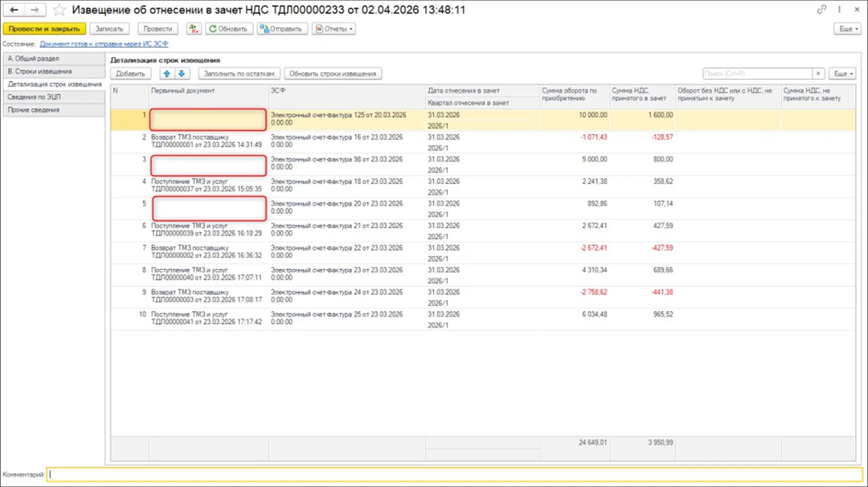Viewport: 868px width, 487px height.
Task: Select Поступление ТМЗ и услуг ТДЛ00000037 cell
Action: pyautogui.click(x=208, y=185)
